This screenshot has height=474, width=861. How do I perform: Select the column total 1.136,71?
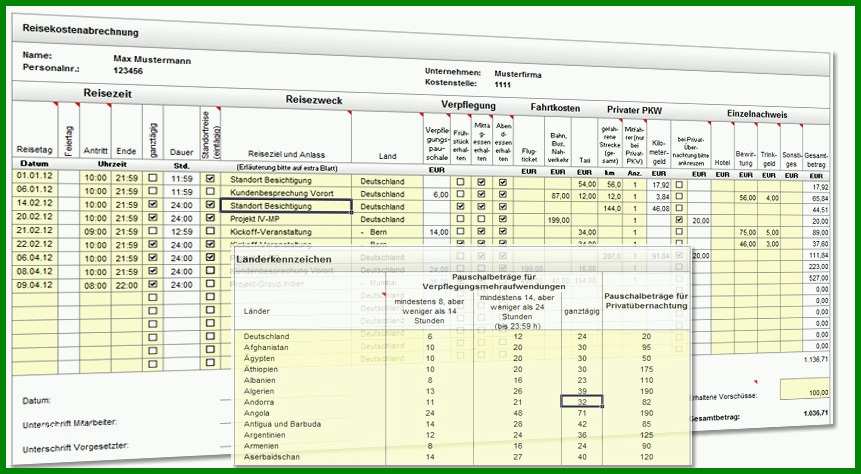pos(816,359)
